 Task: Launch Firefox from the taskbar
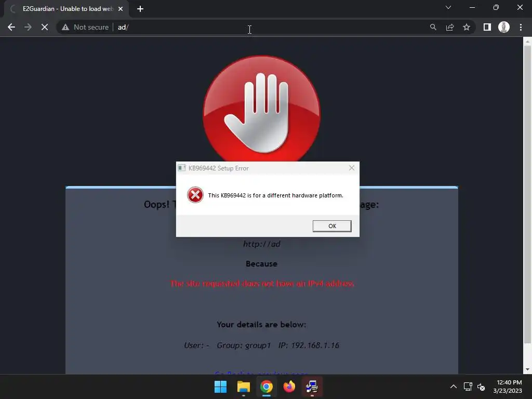point(289,387)
